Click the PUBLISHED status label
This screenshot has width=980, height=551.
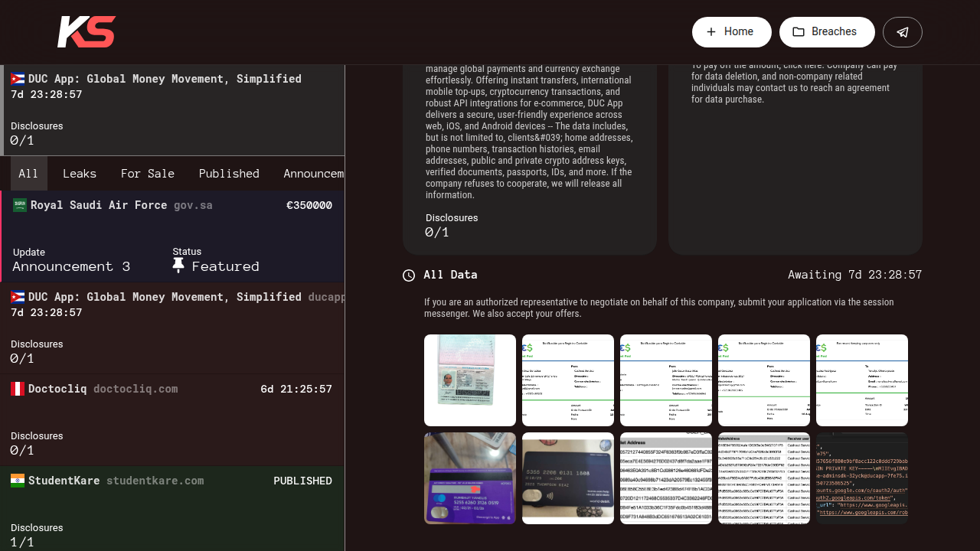[x=303, y=481]
